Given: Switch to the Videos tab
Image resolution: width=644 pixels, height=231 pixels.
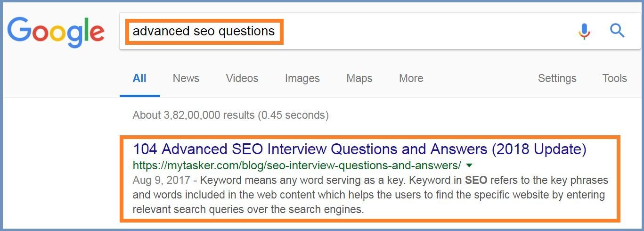Looking at the screenshot, I should click(242, 78).
